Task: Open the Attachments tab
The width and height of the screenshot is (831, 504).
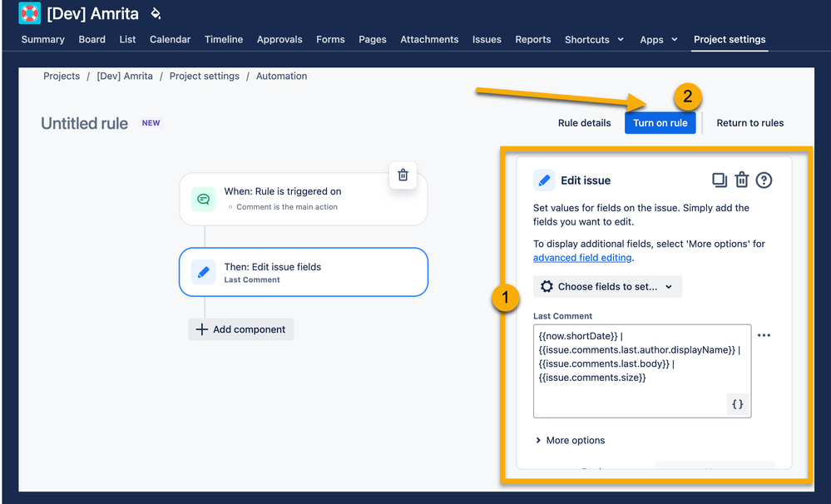Action: [429, 39]
